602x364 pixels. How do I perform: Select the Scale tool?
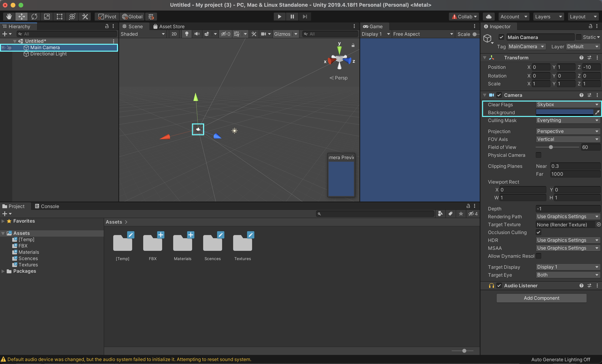[47, 17]
